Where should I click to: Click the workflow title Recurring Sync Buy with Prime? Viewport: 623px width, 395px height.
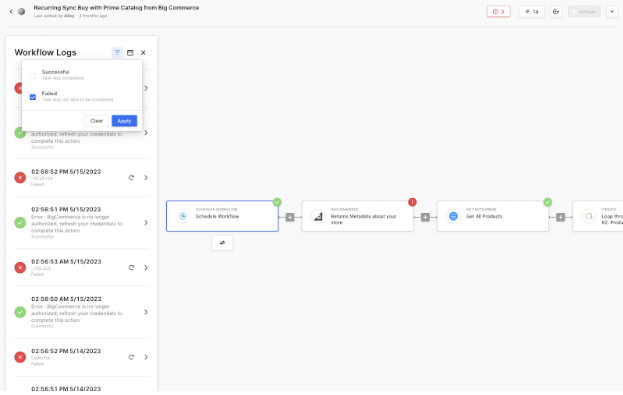[116, 8]
